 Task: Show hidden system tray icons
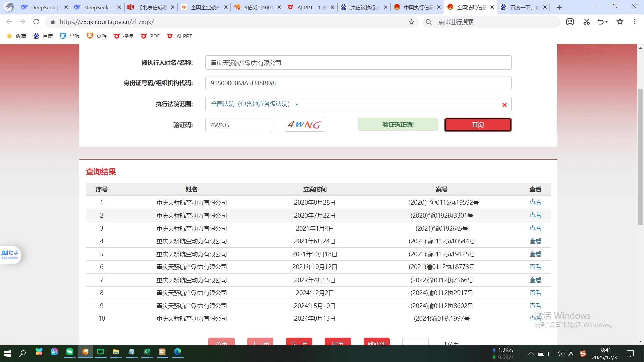click(531, 354)
